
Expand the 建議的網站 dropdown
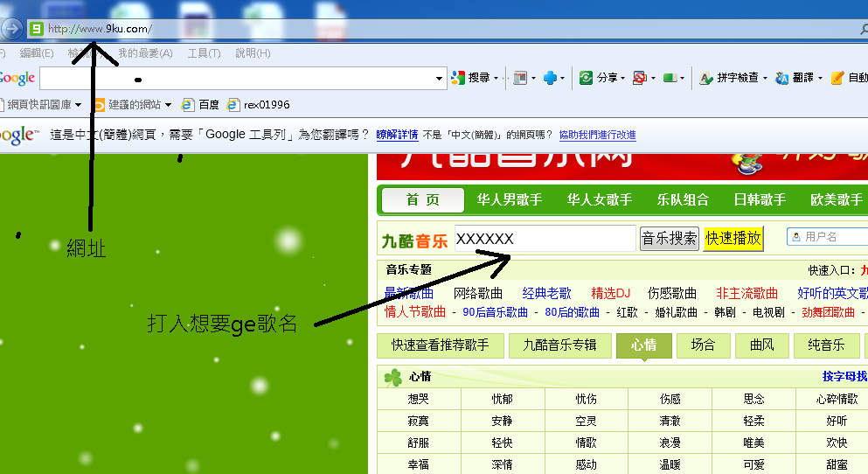168,105
